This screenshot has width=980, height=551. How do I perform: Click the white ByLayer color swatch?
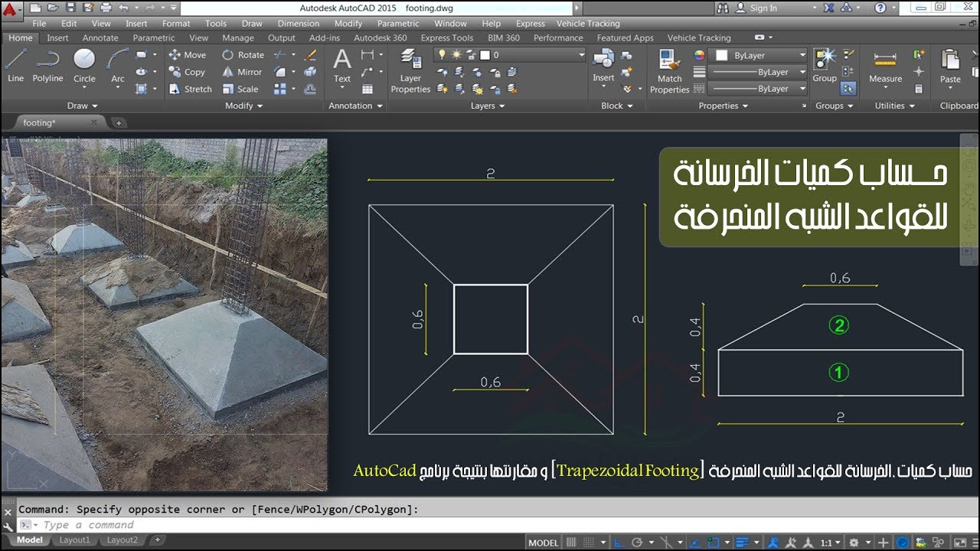pyautogui.click(x=721, y=55)
